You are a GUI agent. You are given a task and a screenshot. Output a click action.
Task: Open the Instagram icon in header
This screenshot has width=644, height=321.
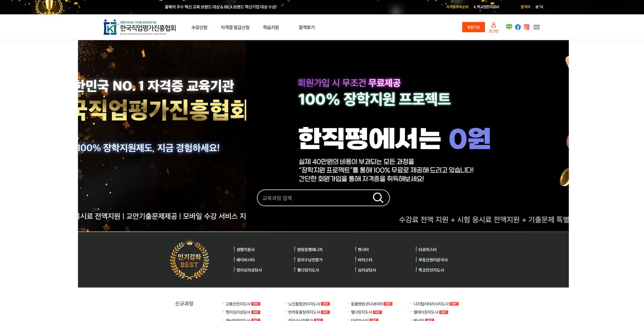pos(526,27)
